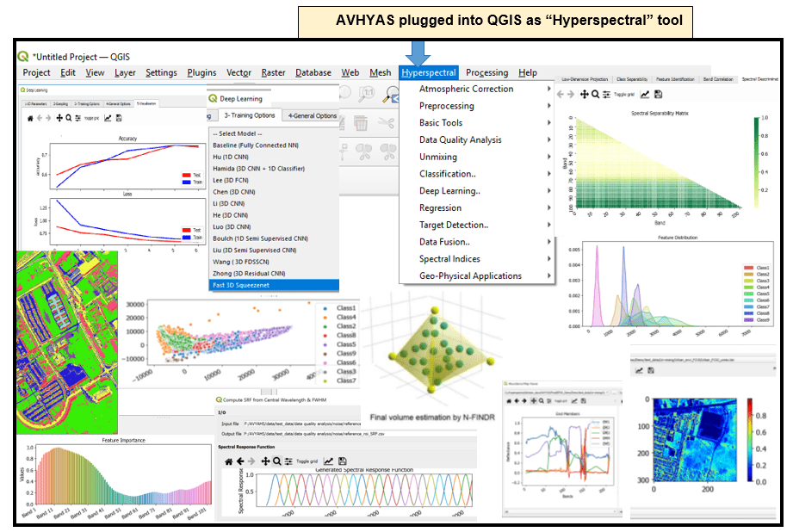
Task: Click zoom magnifier in Spectral Separability toolbar
Action: pos(596,95)
